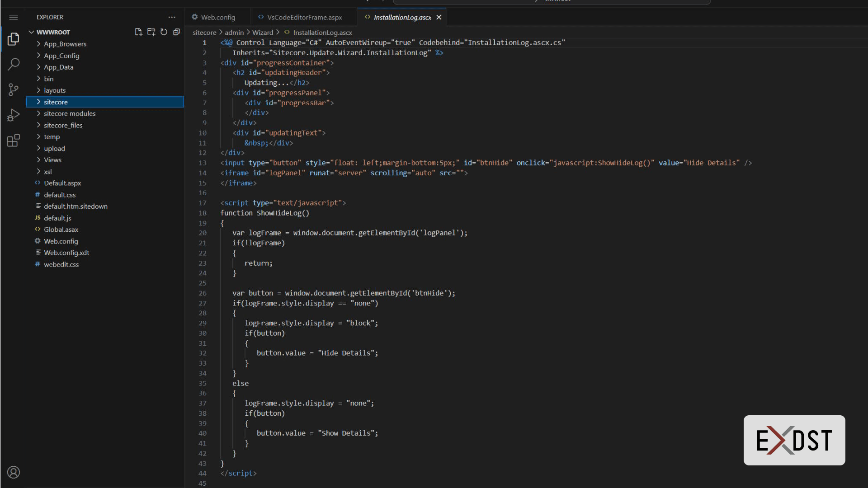Refresh the Explorer file tree
Viewport: 868px width, 488px height.
(x=164, y=32)
